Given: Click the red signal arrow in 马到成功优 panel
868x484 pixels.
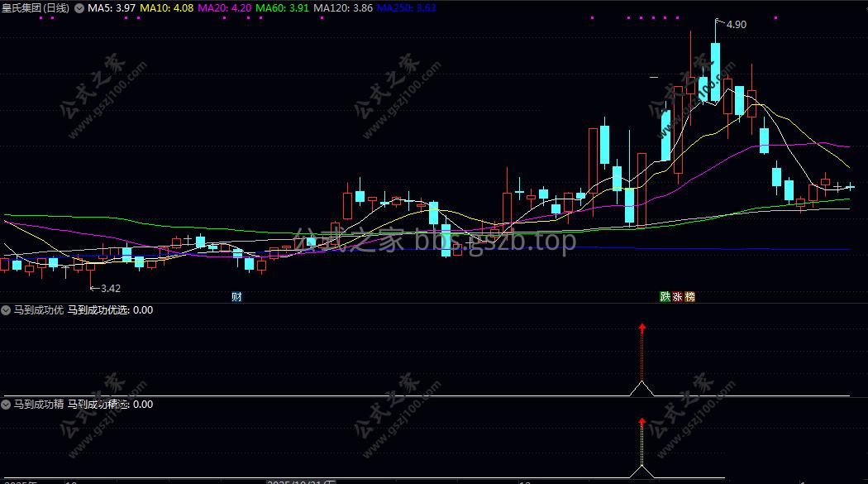Looking at the screenshot, I should [x=642, y=328].
